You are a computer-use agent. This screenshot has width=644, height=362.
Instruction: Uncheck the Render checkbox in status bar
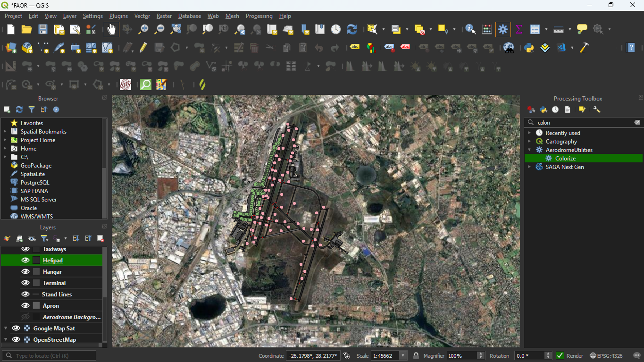(x=560, y=356)
